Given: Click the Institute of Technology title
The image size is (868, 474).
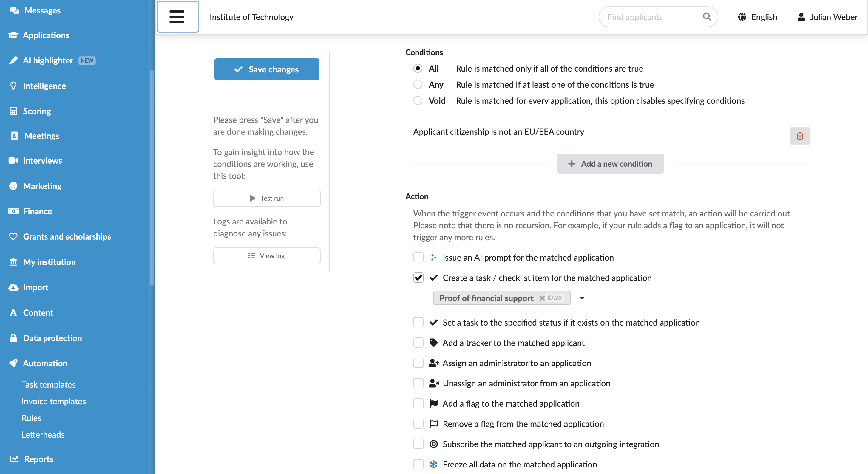Looking at the screenshot, I should (251, 17).
